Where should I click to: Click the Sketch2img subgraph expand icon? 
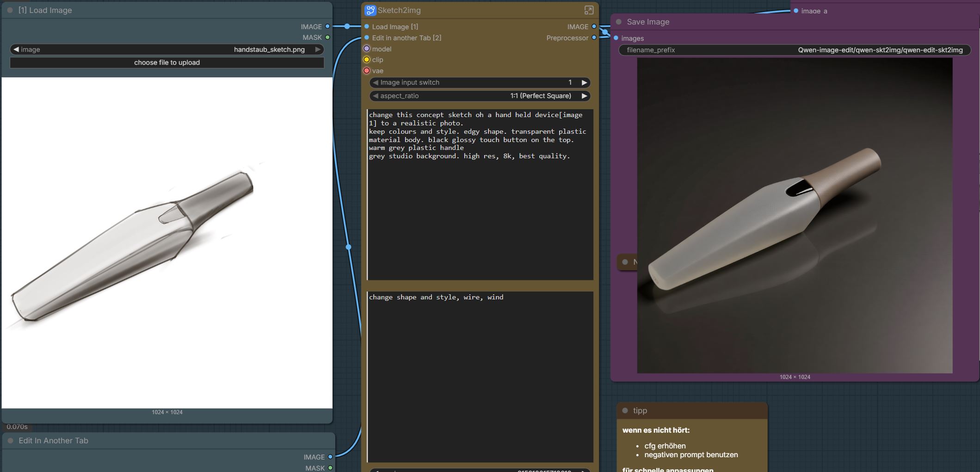pos(589,10)
